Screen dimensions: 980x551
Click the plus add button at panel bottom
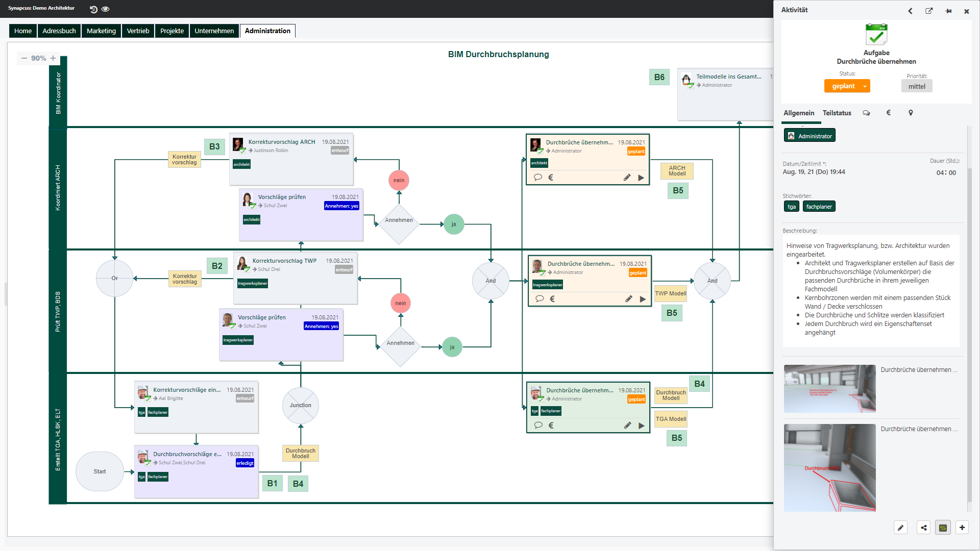click(x=962, y=528)
